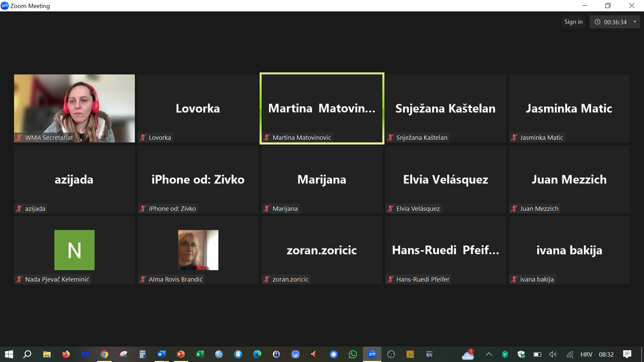This screenshot has height=362, width=644.
Task: Click the Sign in button
Action: click(x=573, y=22)
